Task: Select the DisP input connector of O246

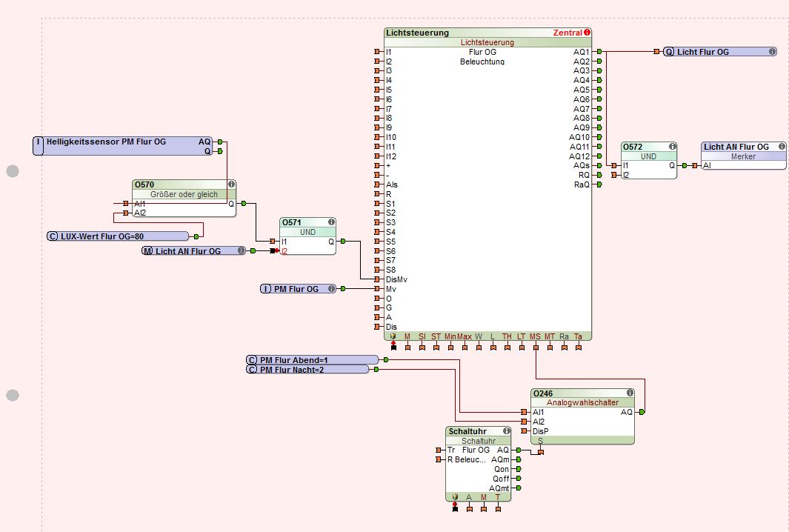Action: pos(524,430)
